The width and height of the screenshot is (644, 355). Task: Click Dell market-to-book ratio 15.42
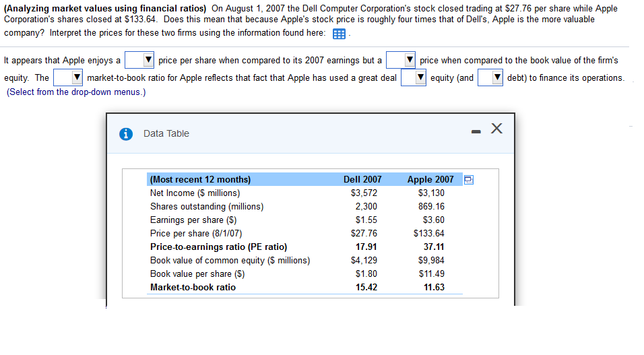tap(366, 287)
